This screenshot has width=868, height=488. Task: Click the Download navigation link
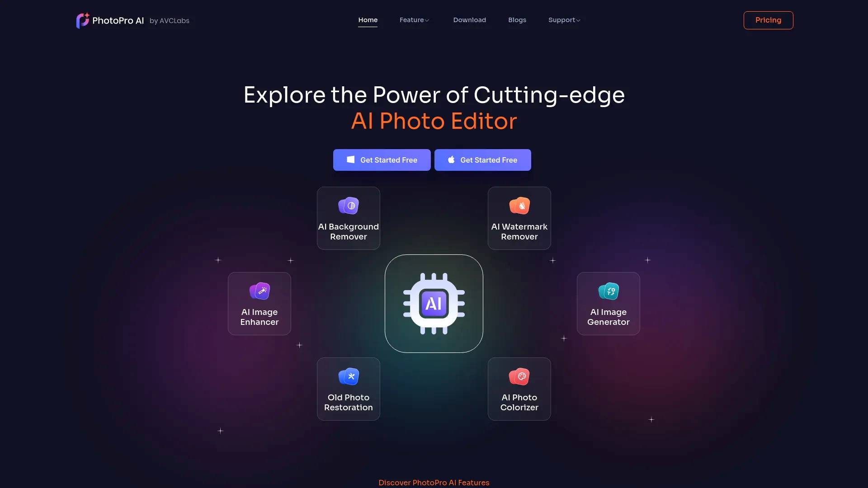(x=470, y=20)
